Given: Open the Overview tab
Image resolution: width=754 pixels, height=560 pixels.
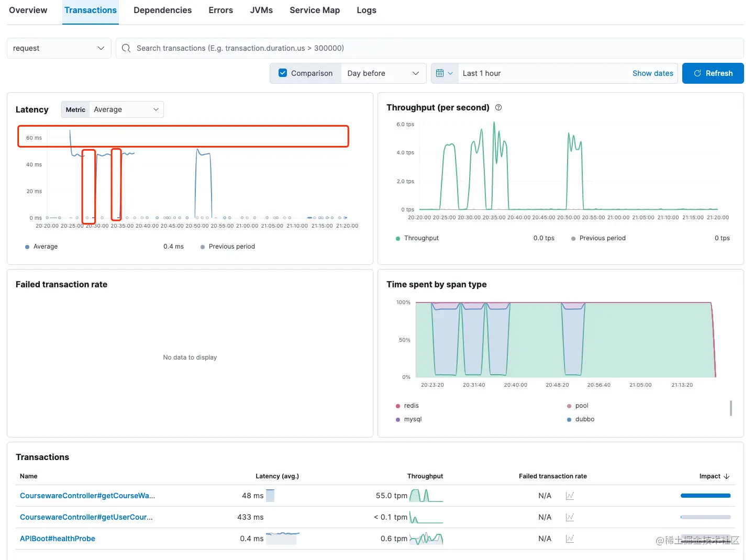Looking at the screenshot, I should [x=28, y=10].
